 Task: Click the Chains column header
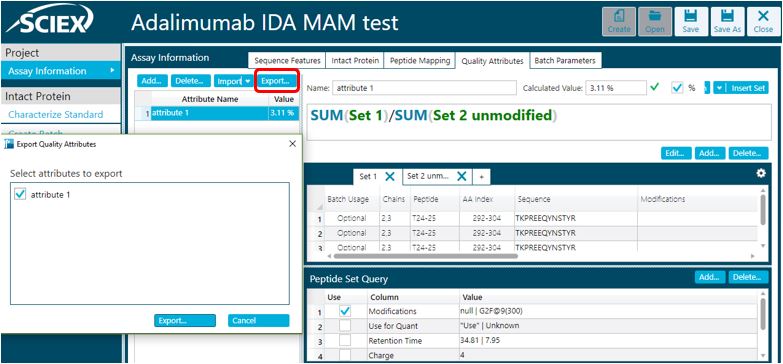coord(394,199)
